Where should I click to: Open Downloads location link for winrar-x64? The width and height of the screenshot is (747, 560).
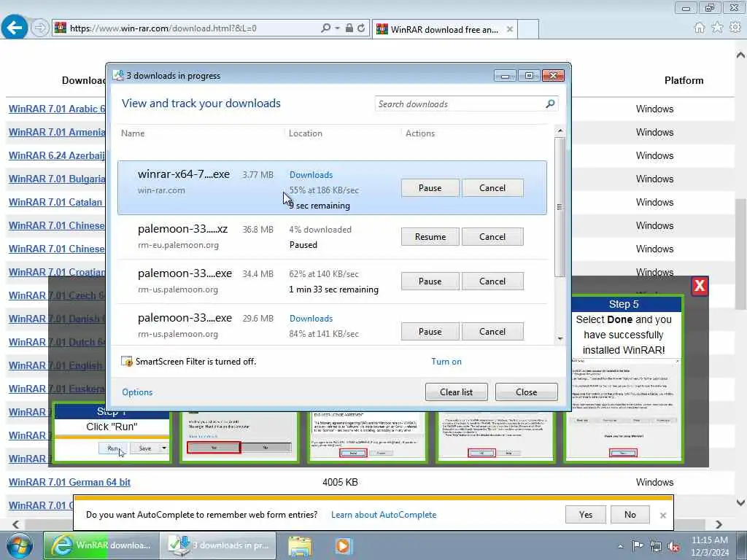tap(311, 175)
